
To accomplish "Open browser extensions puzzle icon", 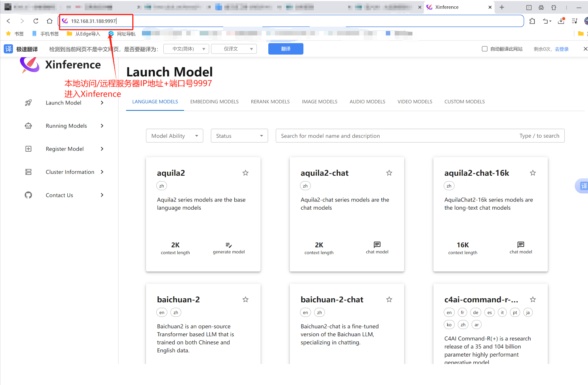I will [532, 21].
